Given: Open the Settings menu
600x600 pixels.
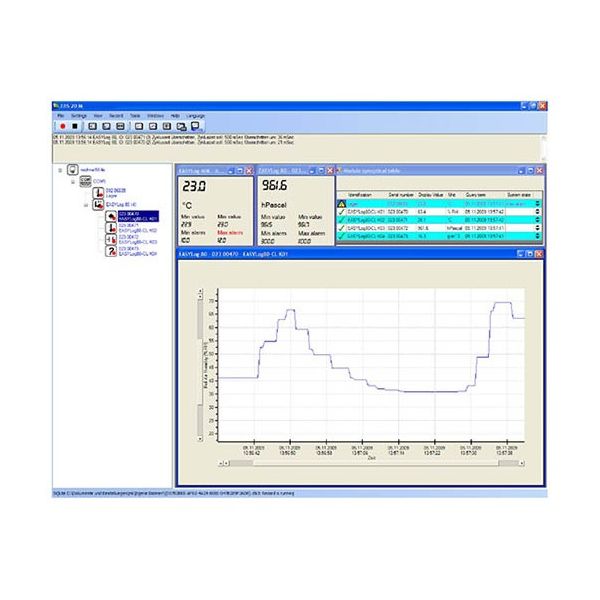Looking at the screenshot, I should (x=79, y=116).
